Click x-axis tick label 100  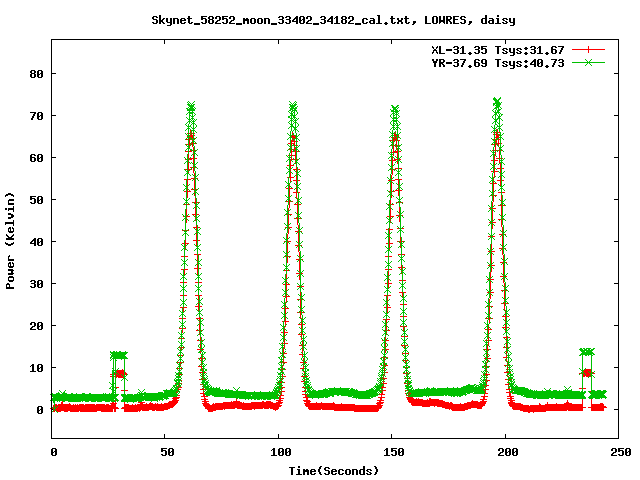click(x=281, y=452)
